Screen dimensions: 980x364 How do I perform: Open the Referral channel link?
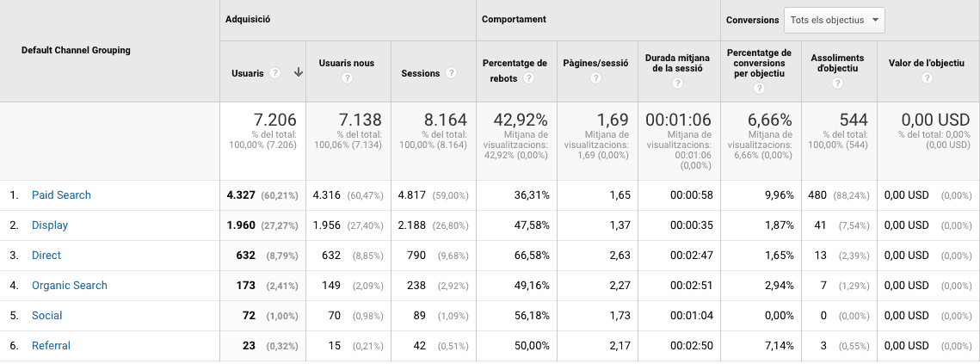[x=51, y=346]
